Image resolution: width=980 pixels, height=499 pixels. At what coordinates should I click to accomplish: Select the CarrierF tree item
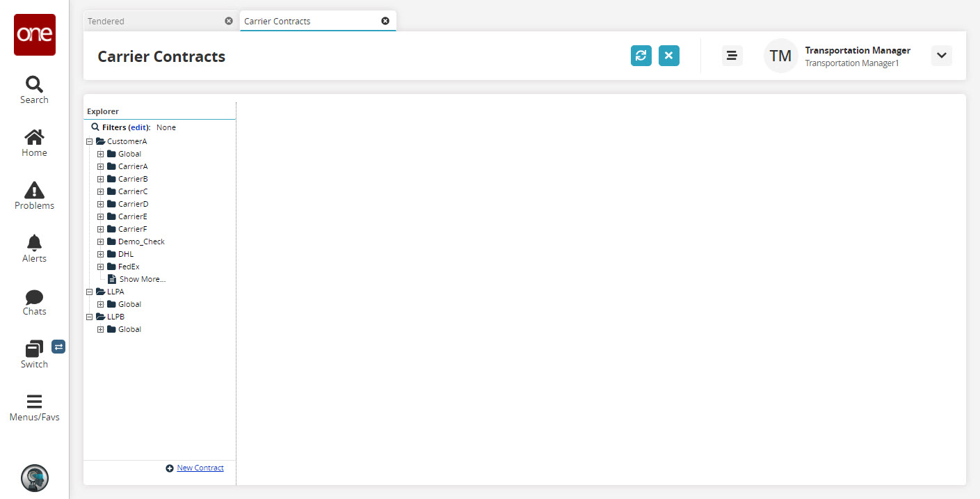tap(133, 229)
